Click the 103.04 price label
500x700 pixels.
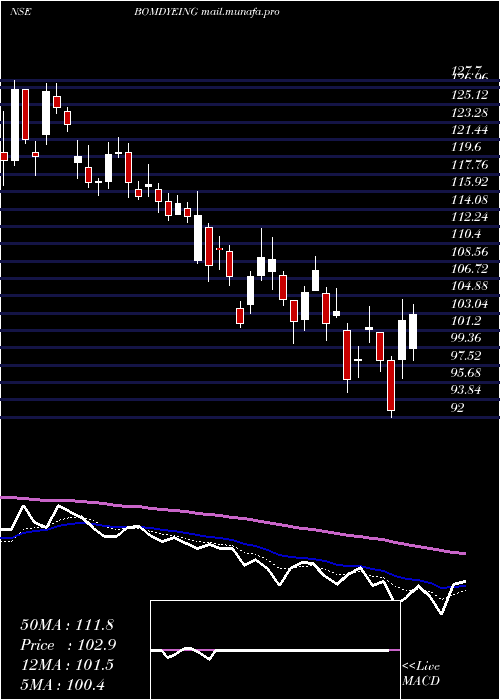point(469,304)
